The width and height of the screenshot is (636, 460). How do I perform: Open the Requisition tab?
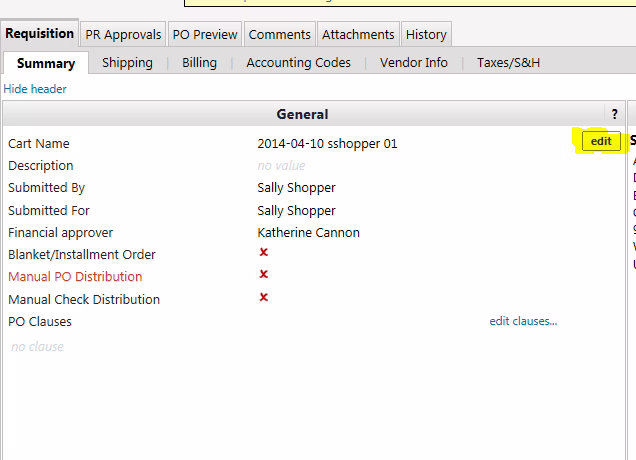tap(40, 33)
